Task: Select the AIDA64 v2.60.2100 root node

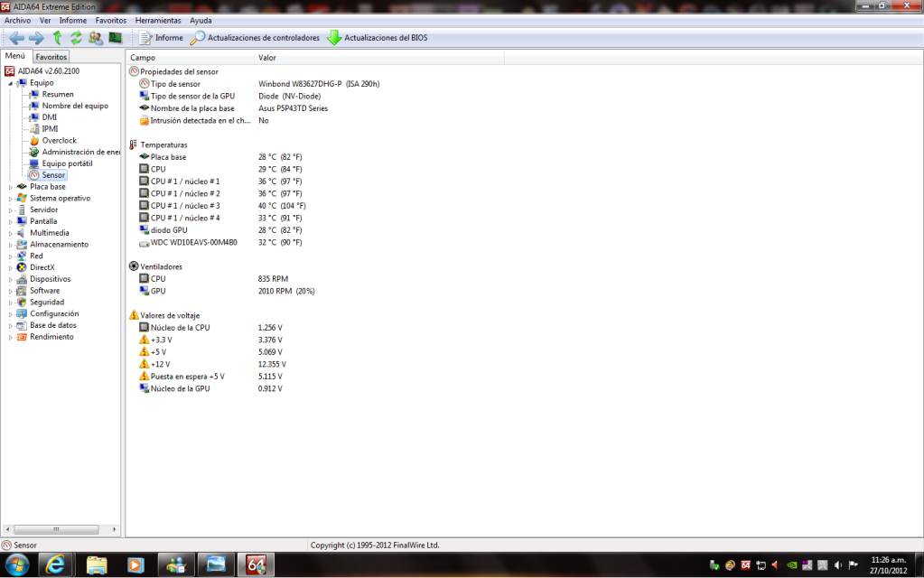Action: pos(48,71)
